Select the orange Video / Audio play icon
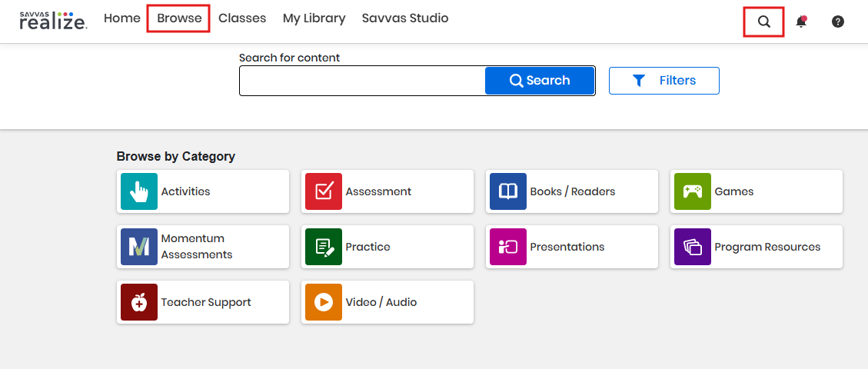This screenshot has height=369, width=868. tap(324, 302)
